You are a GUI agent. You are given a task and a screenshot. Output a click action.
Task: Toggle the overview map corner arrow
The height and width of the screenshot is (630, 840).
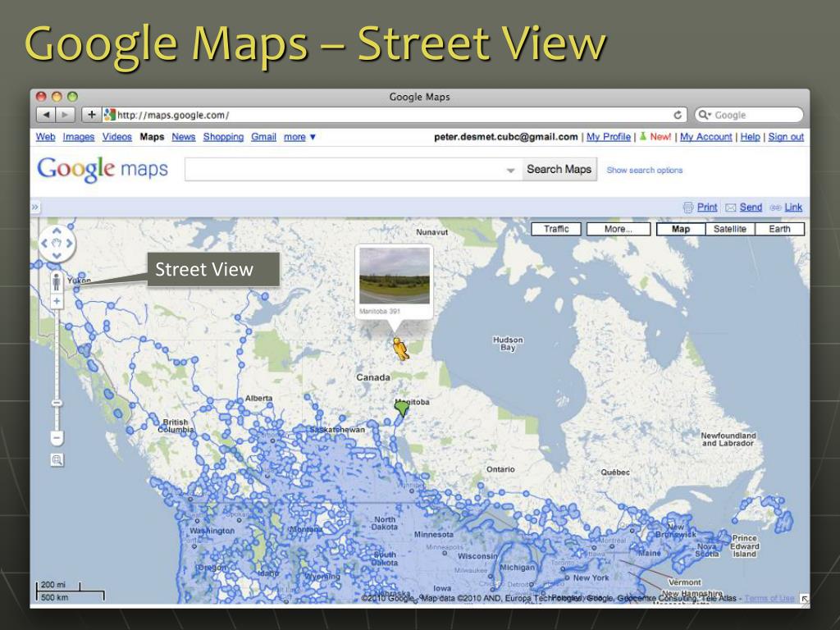(804, 598)
